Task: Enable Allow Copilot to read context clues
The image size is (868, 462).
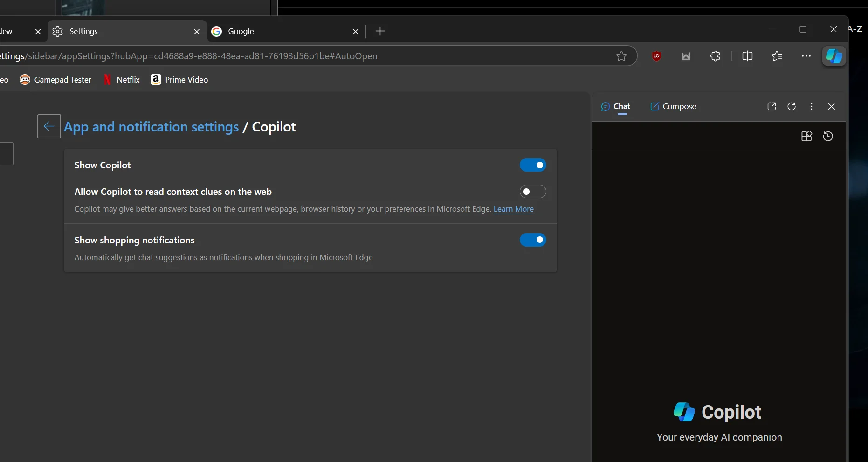Action: (x=533, y=192)
